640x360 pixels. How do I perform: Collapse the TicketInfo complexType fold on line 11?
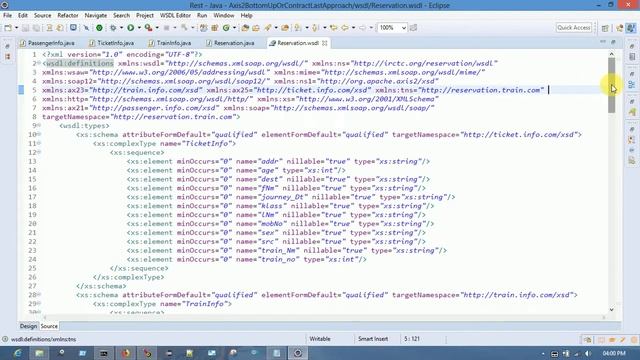(39, 143)
